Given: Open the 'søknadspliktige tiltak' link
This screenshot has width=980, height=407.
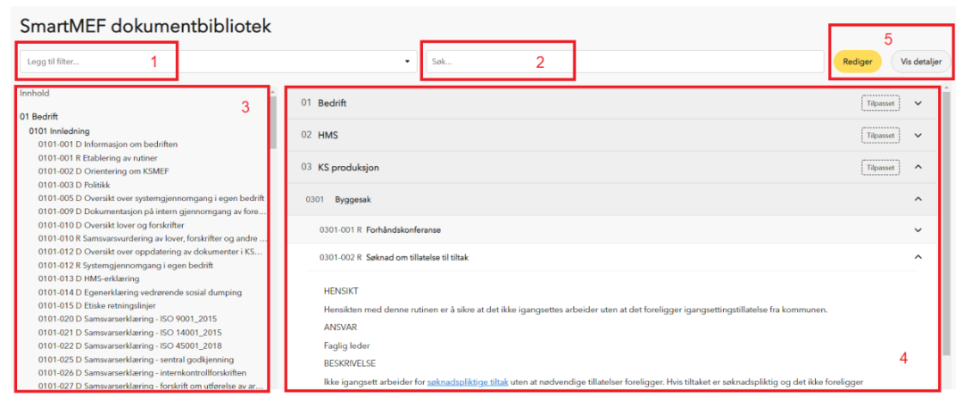Looking at the screenshot, I should 468,381.
